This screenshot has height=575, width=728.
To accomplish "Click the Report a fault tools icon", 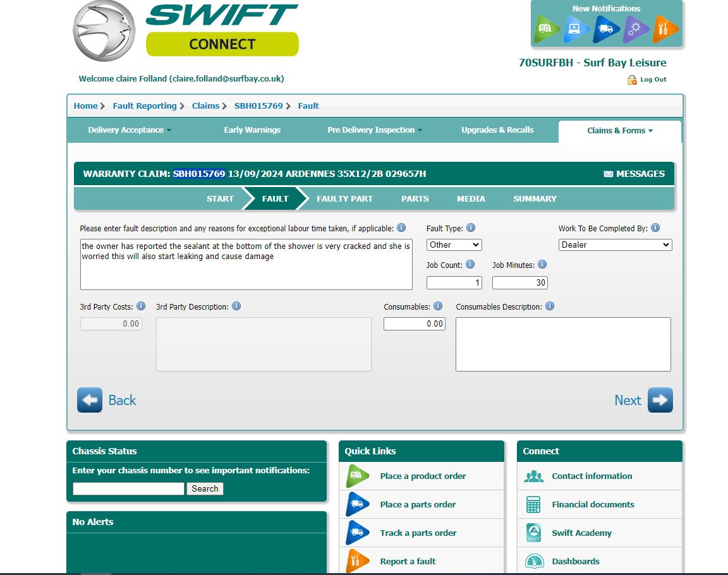I will click(357, 561).
